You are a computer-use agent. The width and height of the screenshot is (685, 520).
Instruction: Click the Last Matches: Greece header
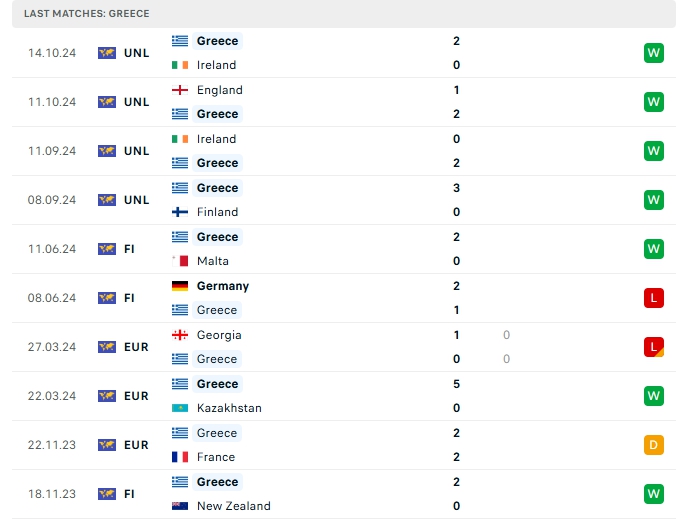(87, 14)
